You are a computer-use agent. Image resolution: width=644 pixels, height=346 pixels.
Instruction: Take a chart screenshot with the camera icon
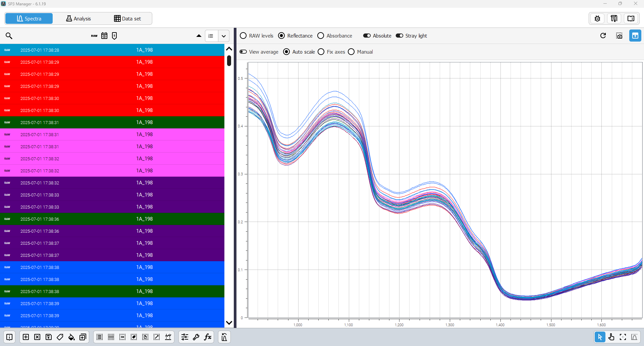(x=619, y=36)
